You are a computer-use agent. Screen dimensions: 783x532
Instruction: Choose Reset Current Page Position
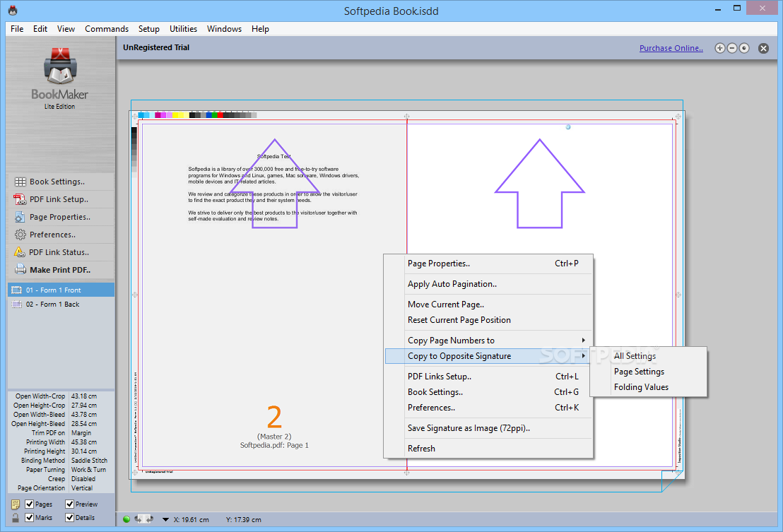(x=489, y=320)
